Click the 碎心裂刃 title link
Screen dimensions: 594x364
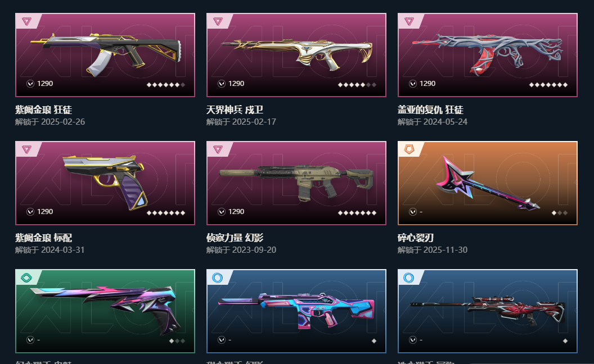pos(416,238)
